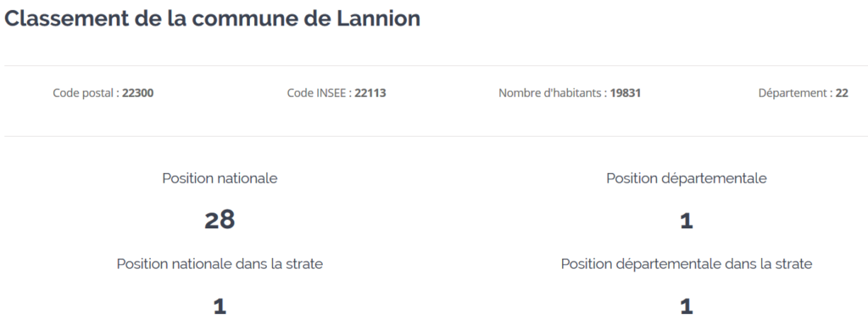868x331 pixels.
Task: Select the rank 1 under Position nationale dans la strate
Action: [x=220, y=306]
